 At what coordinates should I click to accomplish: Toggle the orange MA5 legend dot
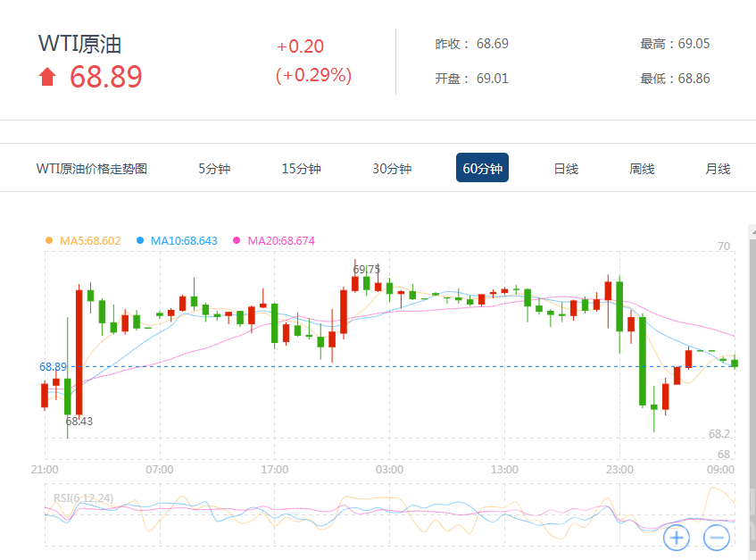point(49,240)
